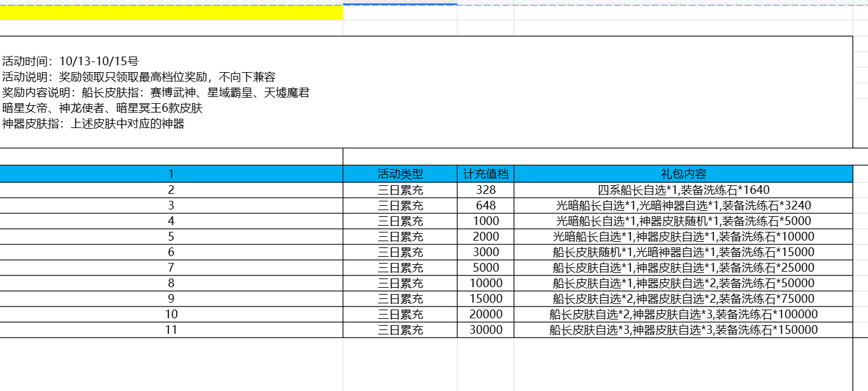The height and width of the screenshot is (391, 868).
Task: Click the first-column cell numbered 11
Action: point(171,330)
